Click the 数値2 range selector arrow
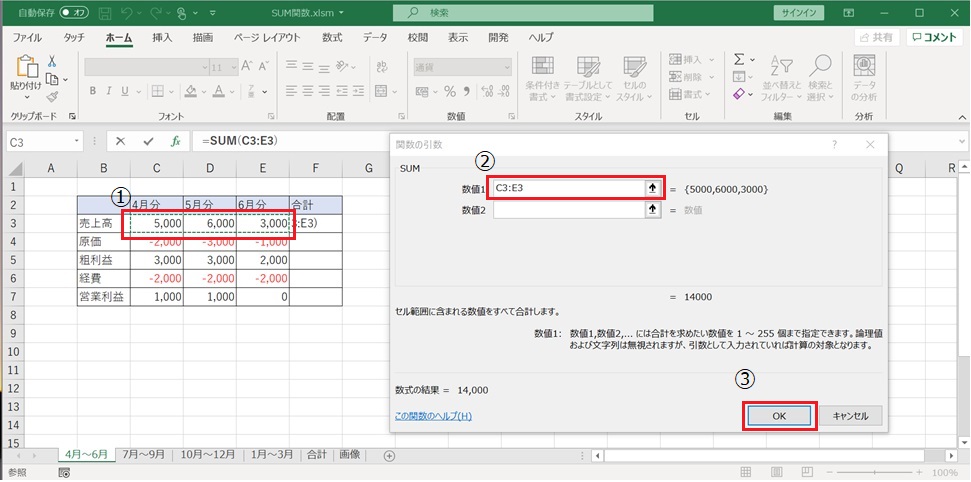971x482 pixels. tap(653, 209)
